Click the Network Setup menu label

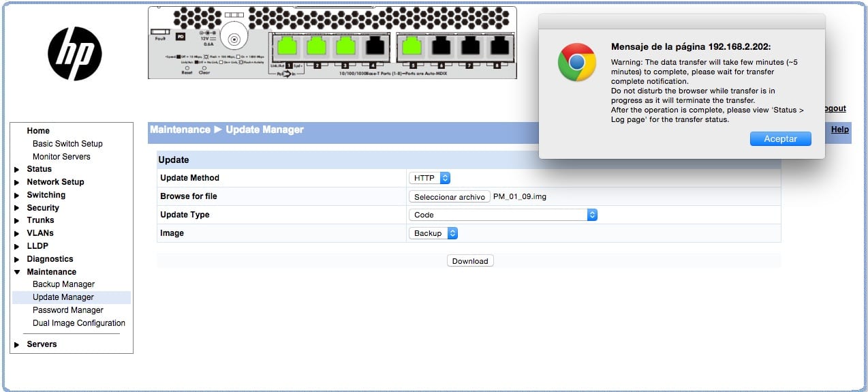[55, 182]
